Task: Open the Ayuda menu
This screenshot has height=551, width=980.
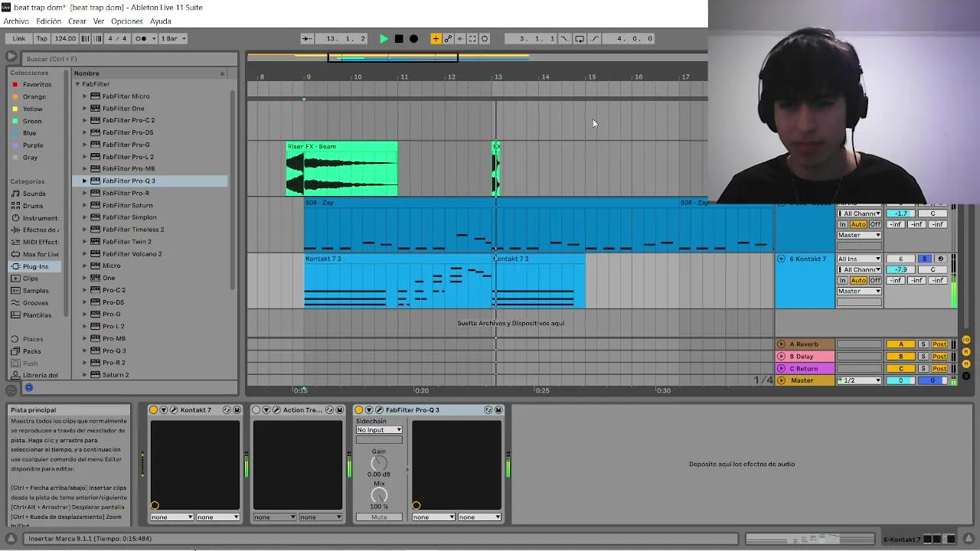Action: point(161,21)
